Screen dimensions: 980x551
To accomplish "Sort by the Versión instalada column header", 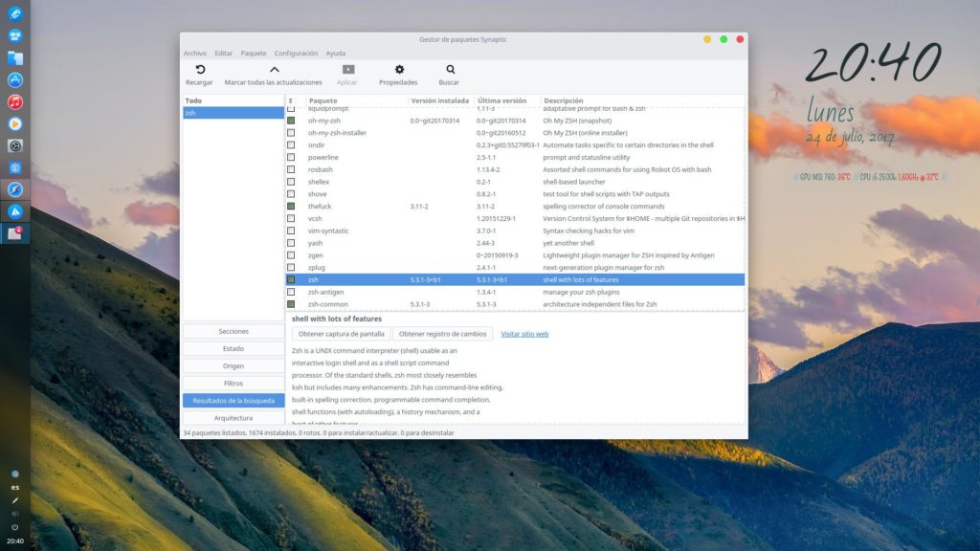I will [x=440, y=100].
